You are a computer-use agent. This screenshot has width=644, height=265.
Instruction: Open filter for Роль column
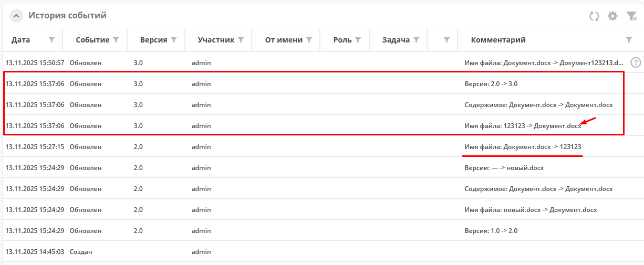pos(358,40)
